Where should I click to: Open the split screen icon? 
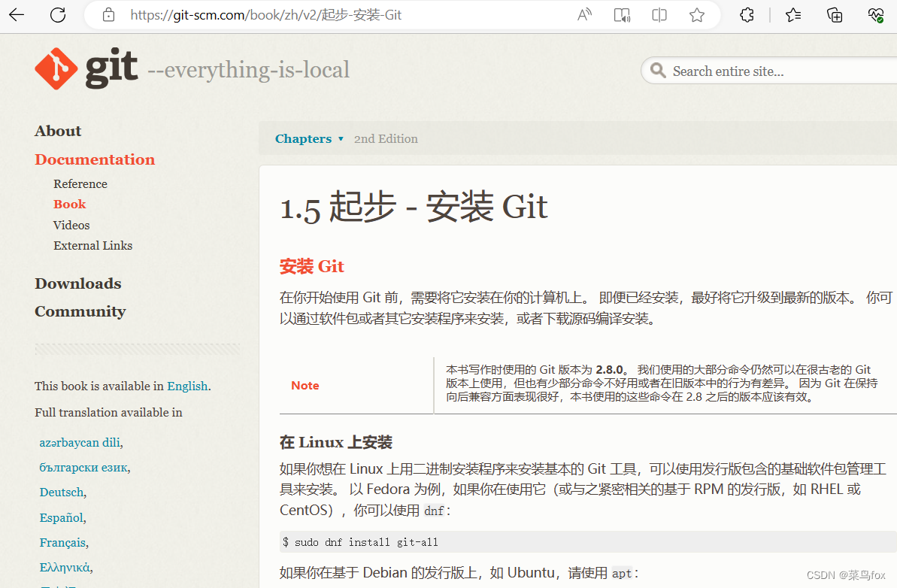(x=659, y=14)
